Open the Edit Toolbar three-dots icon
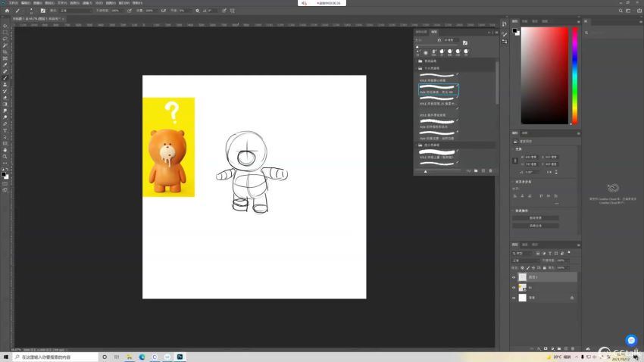The height and width of the screenshot is (362, 644). (x=5, y=163)
